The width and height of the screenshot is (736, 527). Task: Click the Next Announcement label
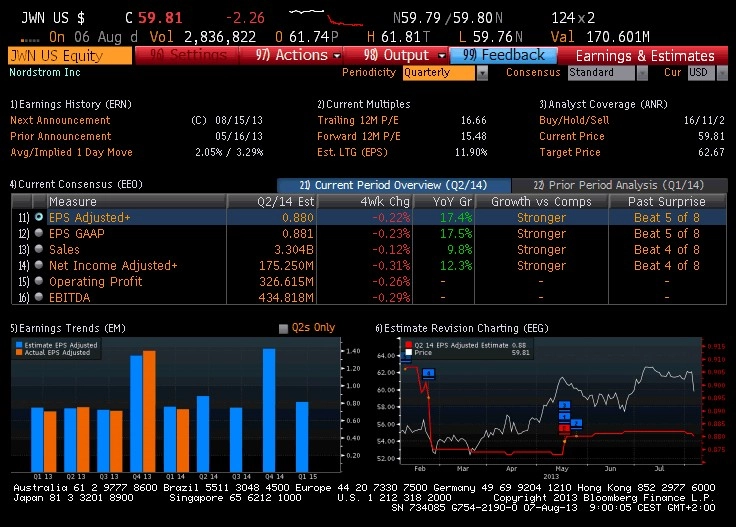tap(60, 120)
